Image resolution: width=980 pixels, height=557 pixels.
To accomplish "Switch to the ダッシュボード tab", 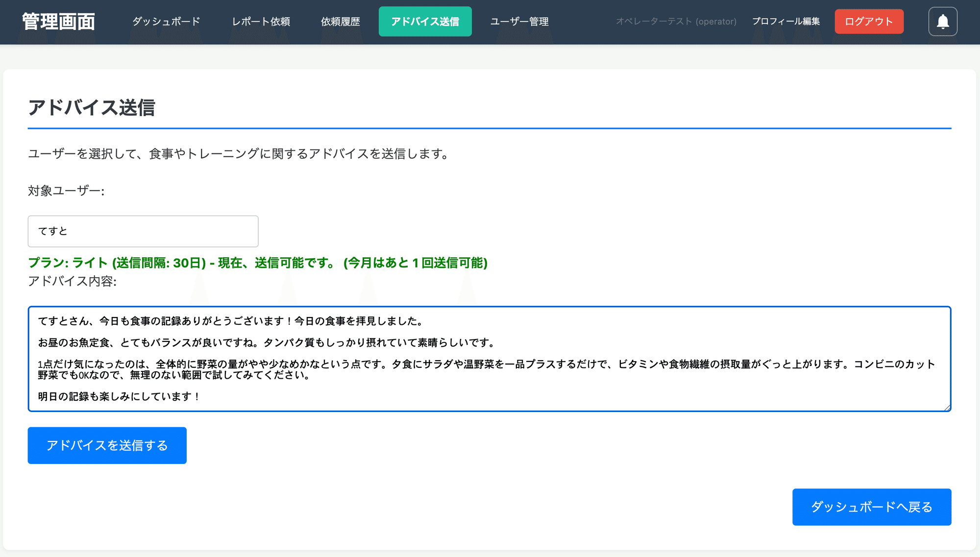I will point(166,22).
